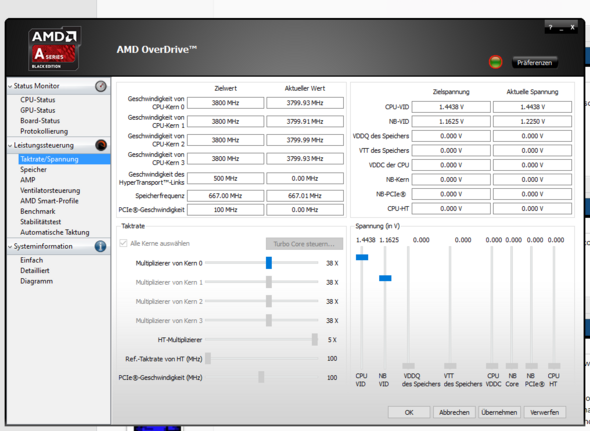Click NB-VID Aktuelle Spannung field 1.2250 V
The height and width of the screenshot is (431, 590).
[x=532, y=121]
